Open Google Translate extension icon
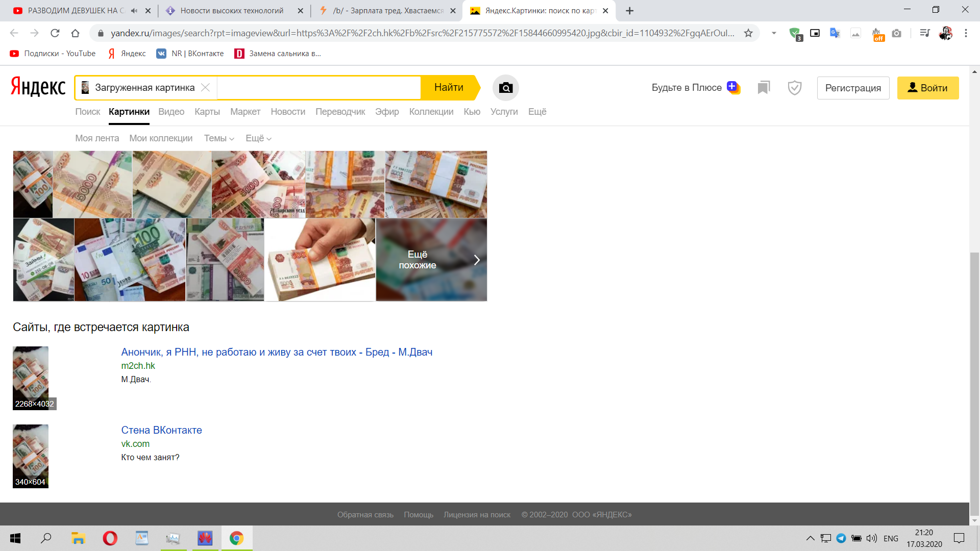This screenshot has height=551, width=980. 835,33
